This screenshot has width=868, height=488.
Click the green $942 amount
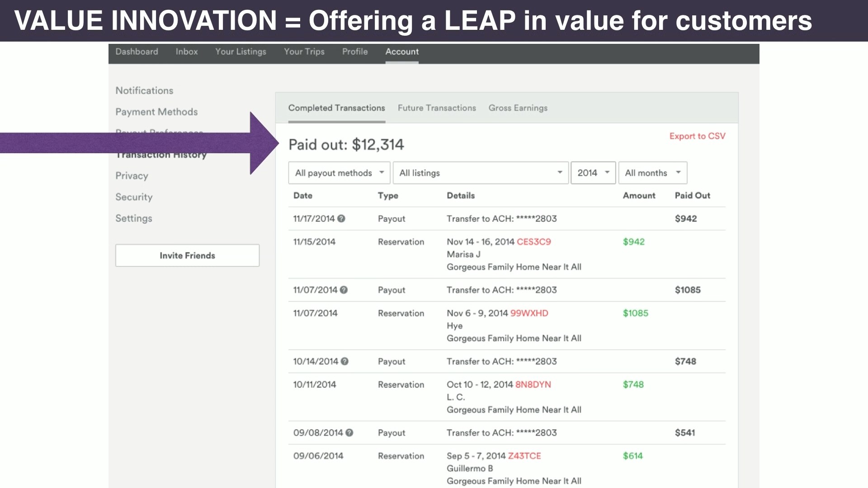(x=634, y=242)
